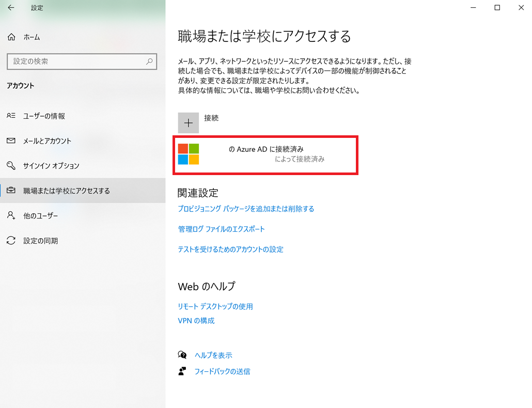Viewport: 532px width, 408px height.
Task: Click the plus 接続 button
Action: click(x=189, y=123)
